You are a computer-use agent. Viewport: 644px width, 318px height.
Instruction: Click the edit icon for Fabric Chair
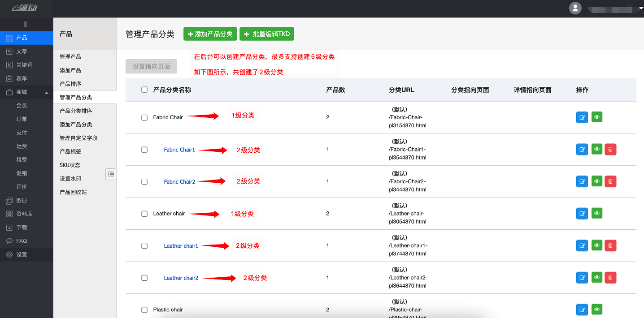[582, 117]
